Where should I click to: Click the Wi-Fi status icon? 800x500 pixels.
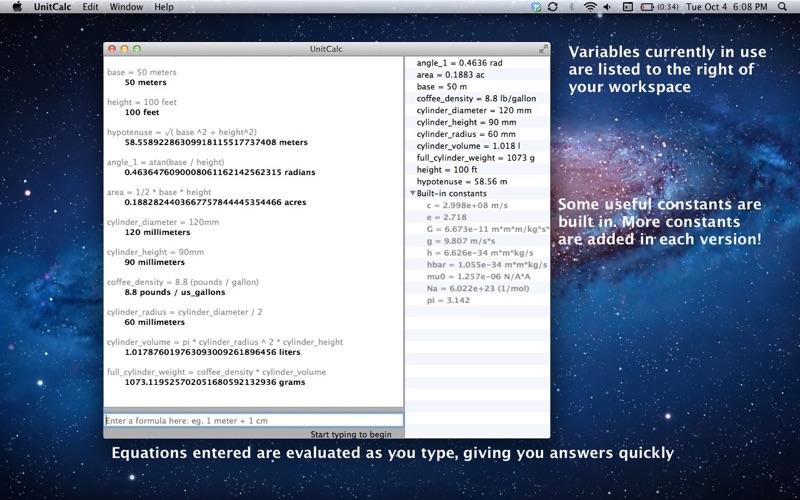click(x=590, y=7)
